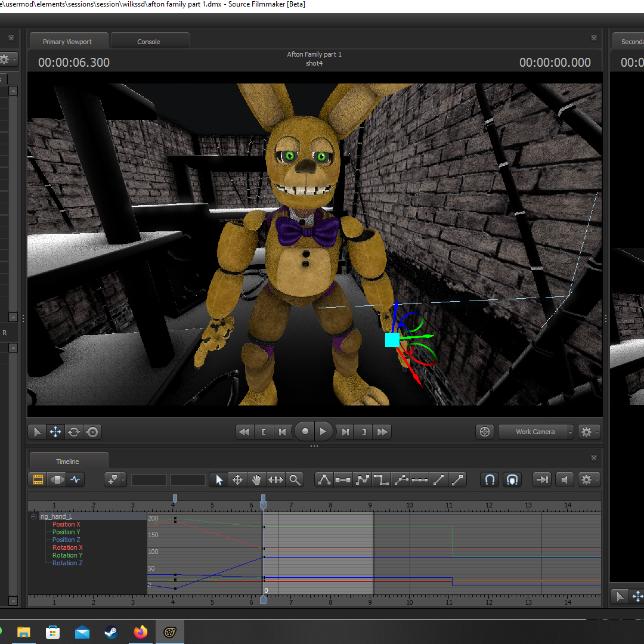Open the viewport settings gear menu
Image resolution: width=644 pixels, height=644 pixels.
pos(589,432)
